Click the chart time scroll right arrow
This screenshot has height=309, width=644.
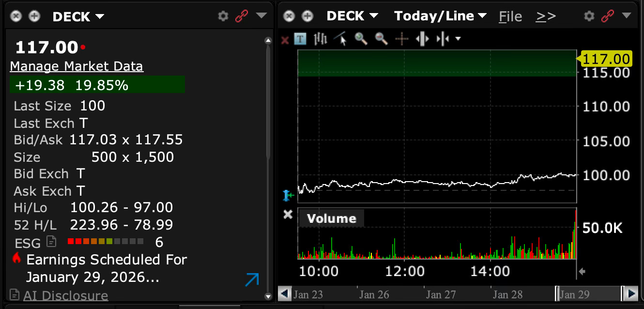coord(631,294)
